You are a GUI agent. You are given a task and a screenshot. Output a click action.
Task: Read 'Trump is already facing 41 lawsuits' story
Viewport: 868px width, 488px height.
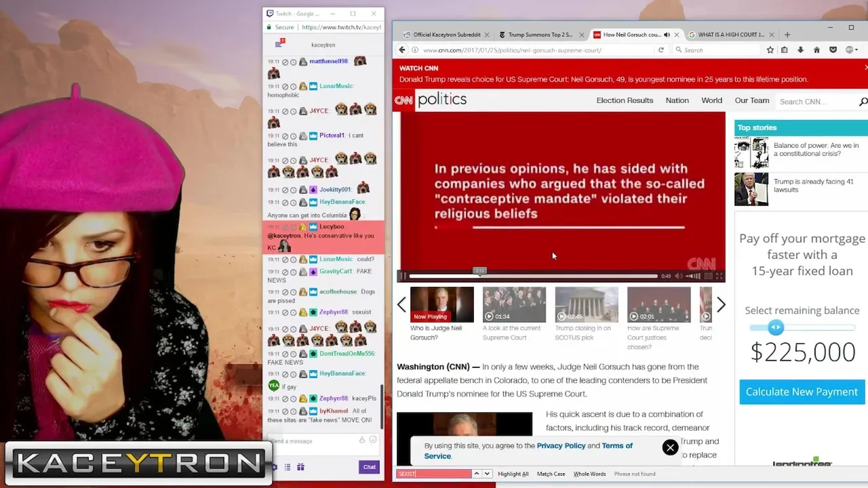pyautogui.click(x=813, y=186)
